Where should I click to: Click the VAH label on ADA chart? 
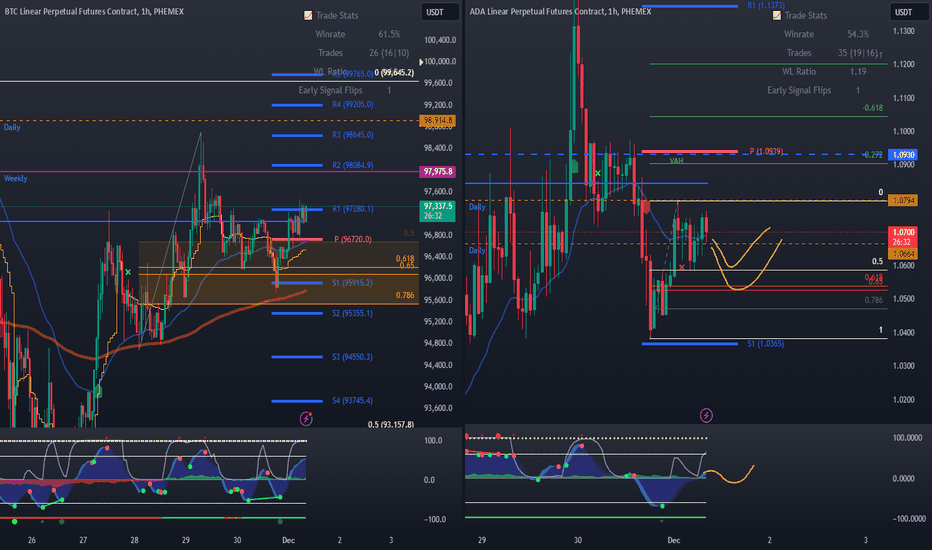[x=676, y=161]
